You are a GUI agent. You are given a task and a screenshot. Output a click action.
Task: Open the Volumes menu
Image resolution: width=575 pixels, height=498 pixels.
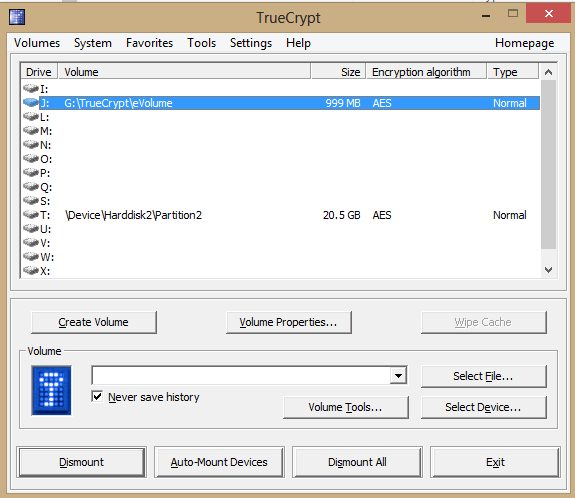tap(37, 43)
